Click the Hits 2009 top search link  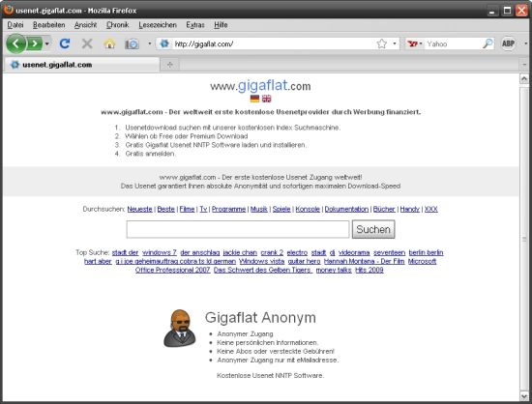pyautogui.click(x=369, y=270)
